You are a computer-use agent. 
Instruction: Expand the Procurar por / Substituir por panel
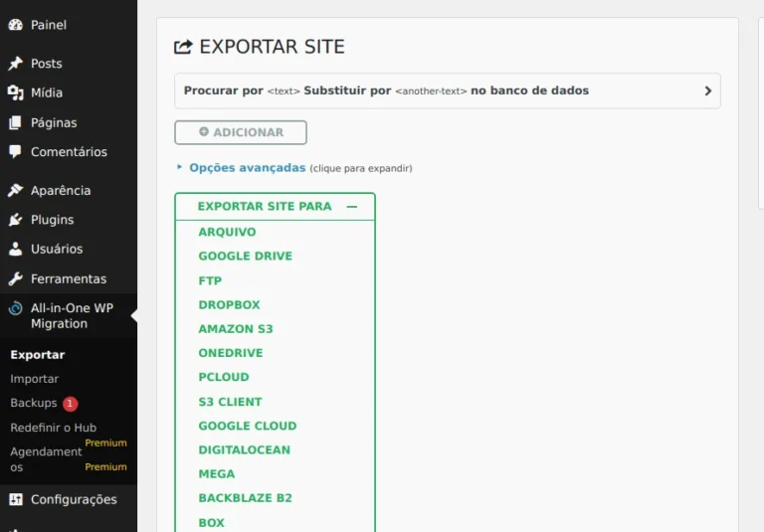coord(448,90)
